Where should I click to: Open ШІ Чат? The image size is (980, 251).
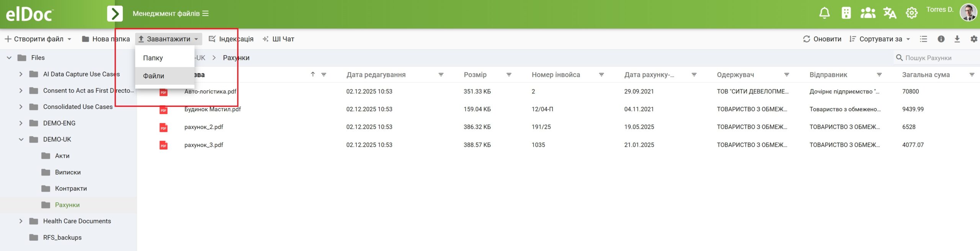pos(278,39)
